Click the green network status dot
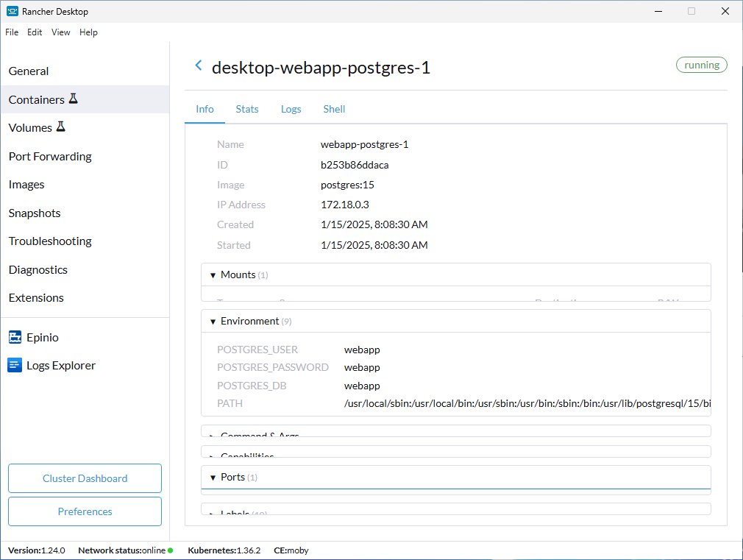Viewport: 743px width, 560px height. [x=170, y=550]
